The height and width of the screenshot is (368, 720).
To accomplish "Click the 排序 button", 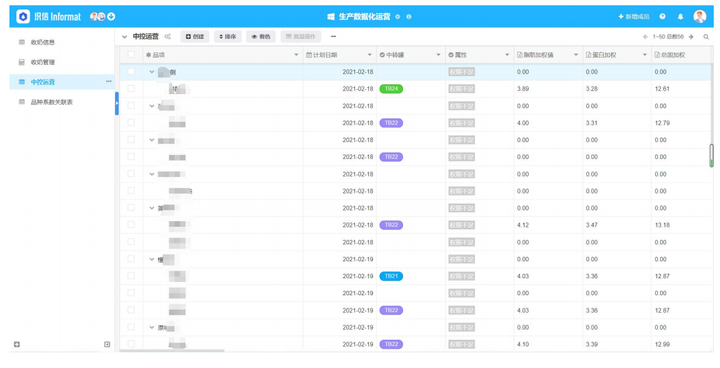I will pyautogui.click(x=228, y=37).
